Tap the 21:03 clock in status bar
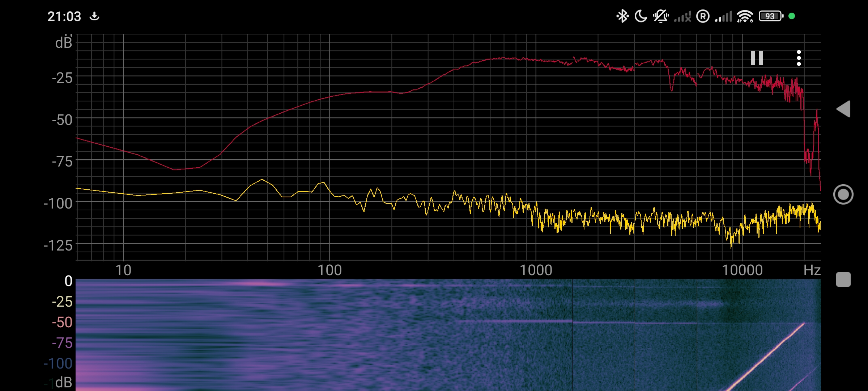 64,16
